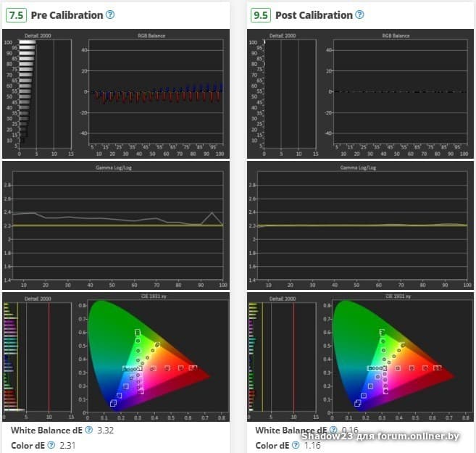Click the 7.5 pre calibration score badge
Viewport: 476px width, 453px height.
tap(16, 15)
